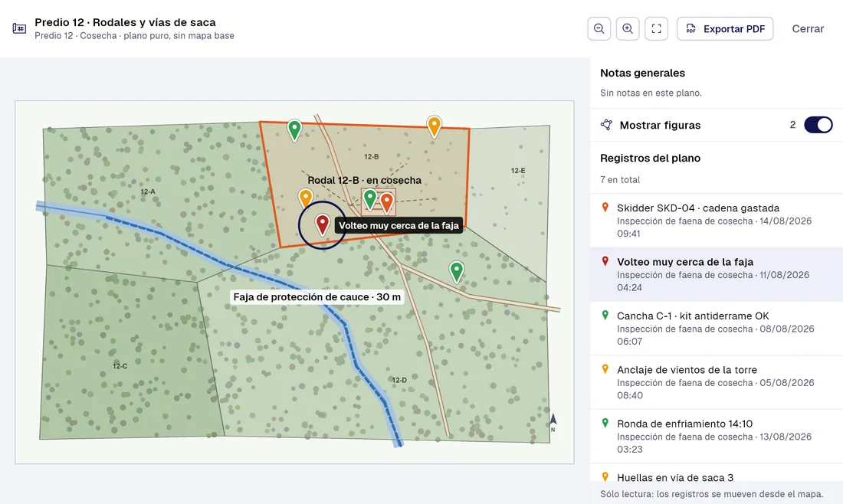Open the Skidder SKD-04 cadena gastada record
The image size is (843, 504).
[x=716, y=221]
